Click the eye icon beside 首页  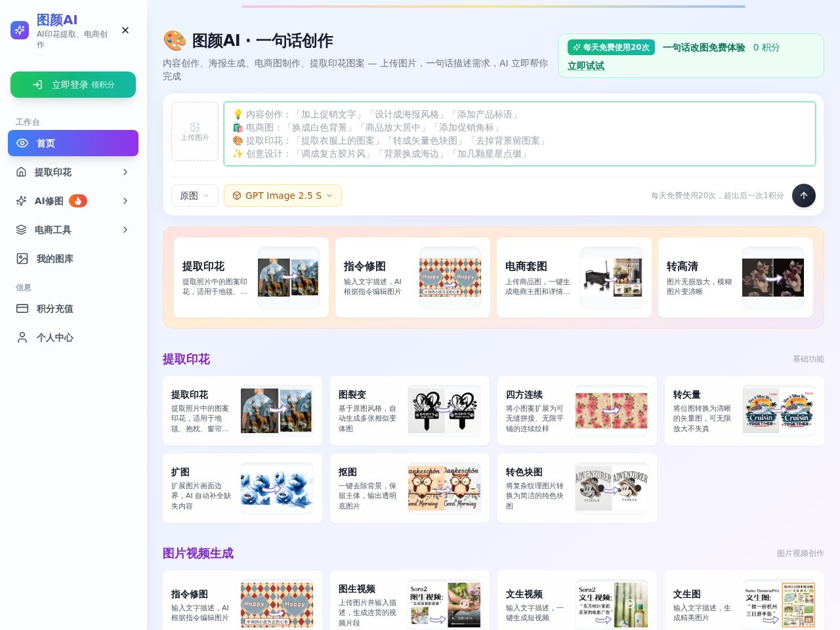[22, 143]
